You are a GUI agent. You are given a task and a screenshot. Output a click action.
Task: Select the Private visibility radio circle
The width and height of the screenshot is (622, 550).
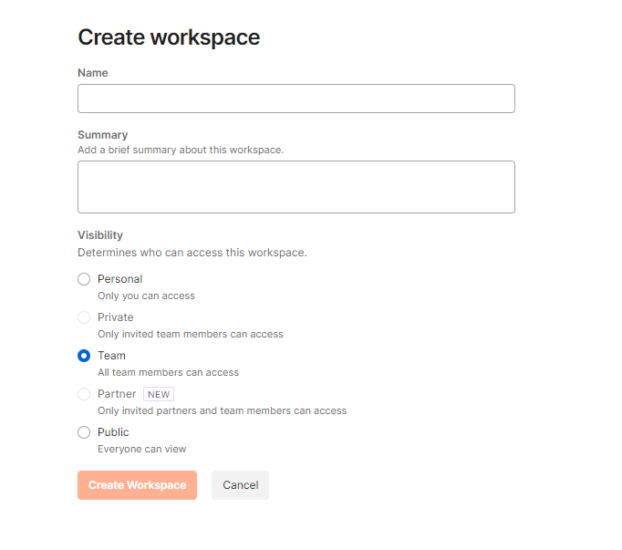84,317
